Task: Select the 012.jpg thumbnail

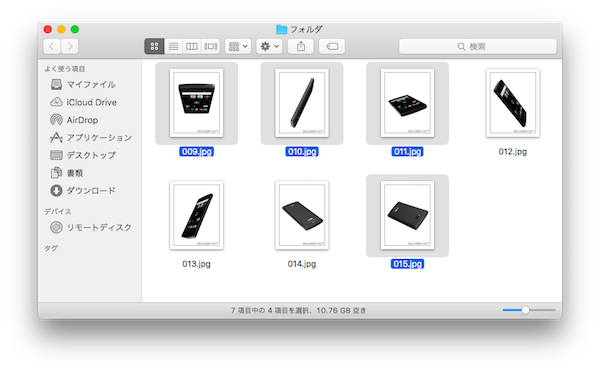Action: click(x=512, y=103)
